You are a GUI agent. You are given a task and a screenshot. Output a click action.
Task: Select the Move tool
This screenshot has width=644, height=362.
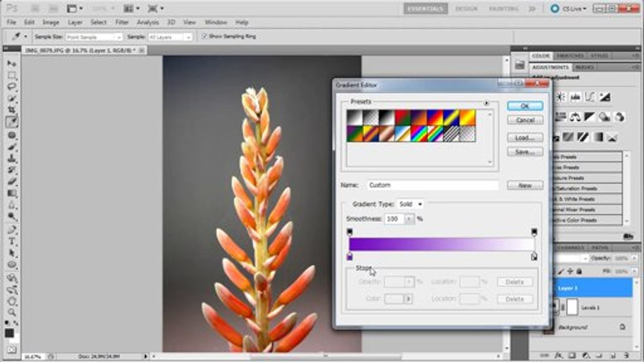(x=12, y=64)
